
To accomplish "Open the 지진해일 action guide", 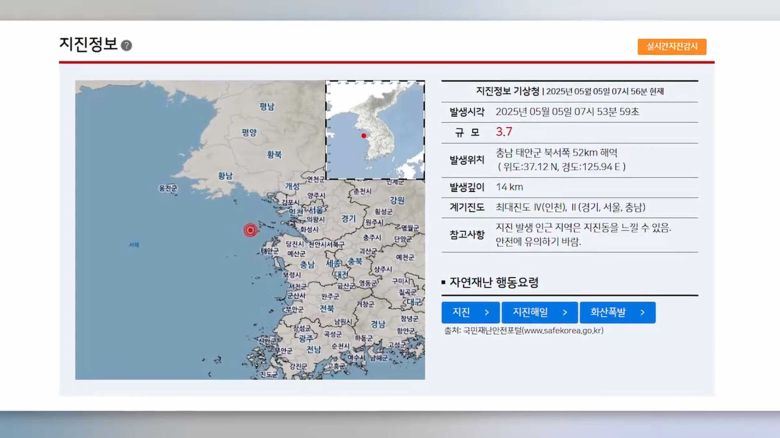I will [x=539, y=313].
